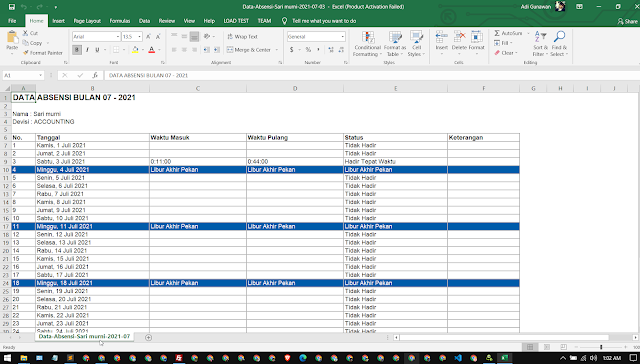
Task: Set Top Align vertical alignment
Action: (x=174, y=37)
